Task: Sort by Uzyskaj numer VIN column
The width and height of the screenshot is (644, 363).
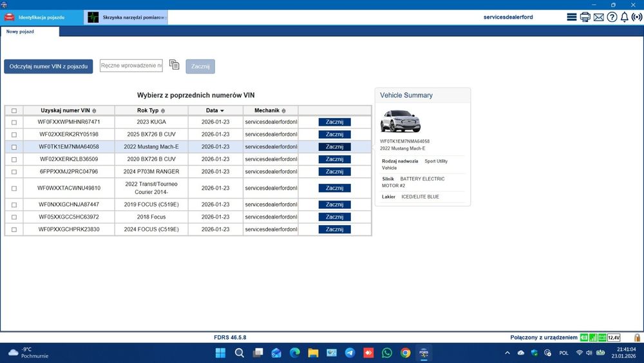Action: tap(69, 111)
